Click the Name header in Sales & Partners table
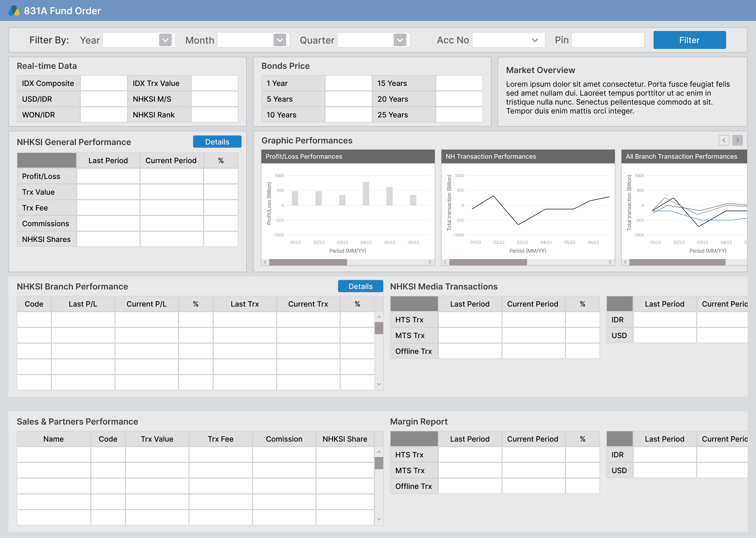756x538 pixels. coord(54,439)
